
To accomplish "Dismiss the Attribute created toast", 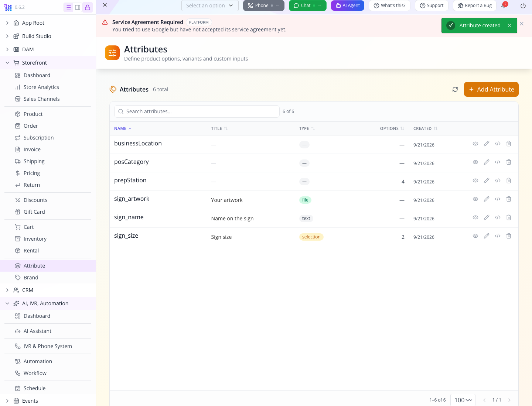I will pos(509,25).
